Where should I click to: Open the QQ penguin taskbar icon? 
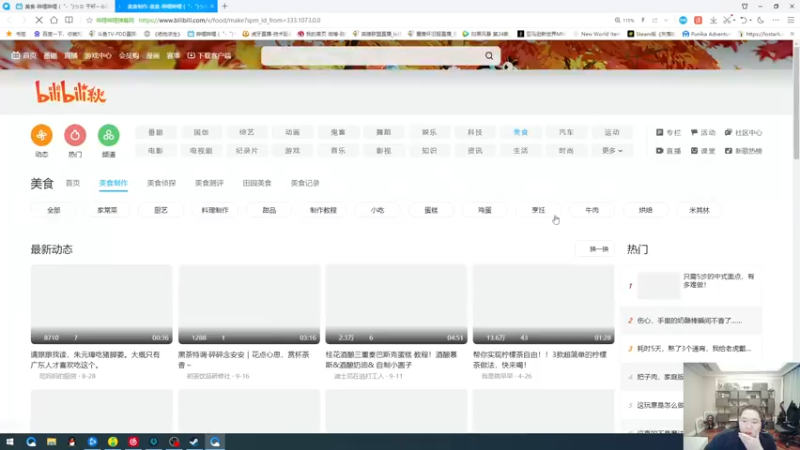click(72, 442)
